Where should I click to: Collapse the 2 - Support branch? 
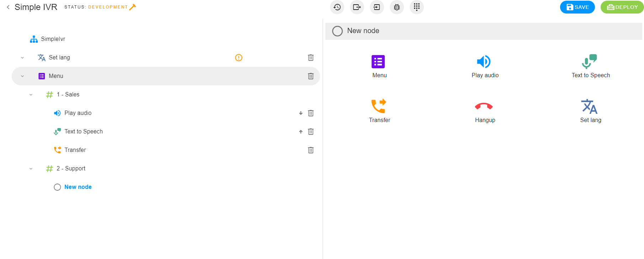pyautogui.click(x=31, y=169)
